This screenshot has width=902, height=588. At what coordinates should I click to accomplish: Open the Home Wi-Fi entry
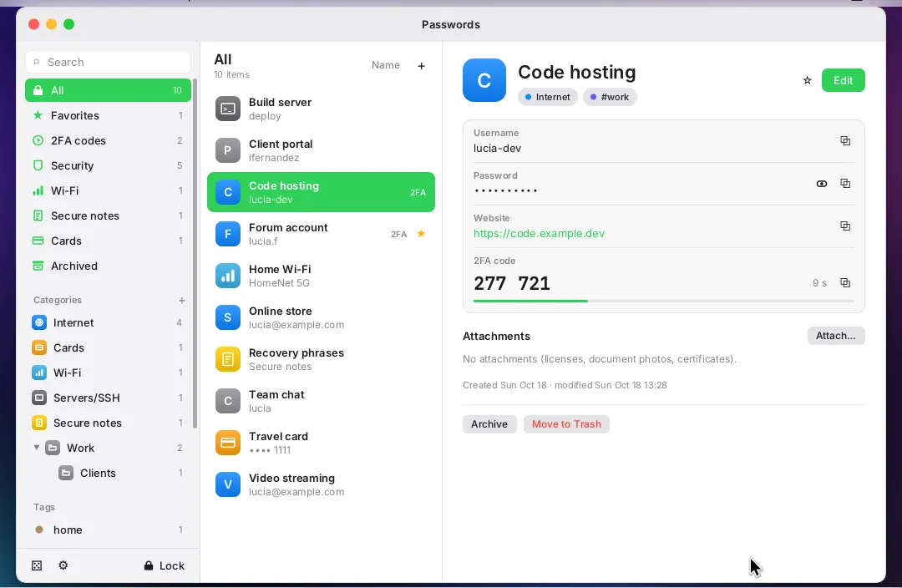click(x=321, y=276)
